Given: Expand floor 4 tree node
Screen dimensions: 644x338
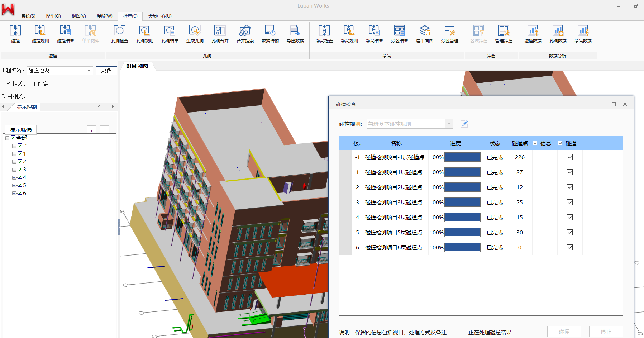Looking at the screenshot, I should (14, 177).
